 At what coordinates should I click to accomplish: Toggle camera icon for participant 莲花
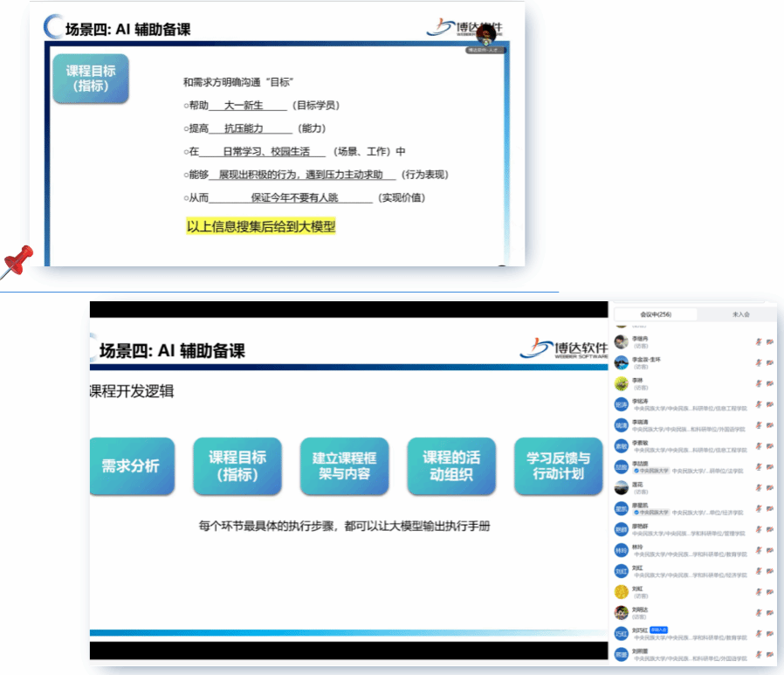click(769, 487)
